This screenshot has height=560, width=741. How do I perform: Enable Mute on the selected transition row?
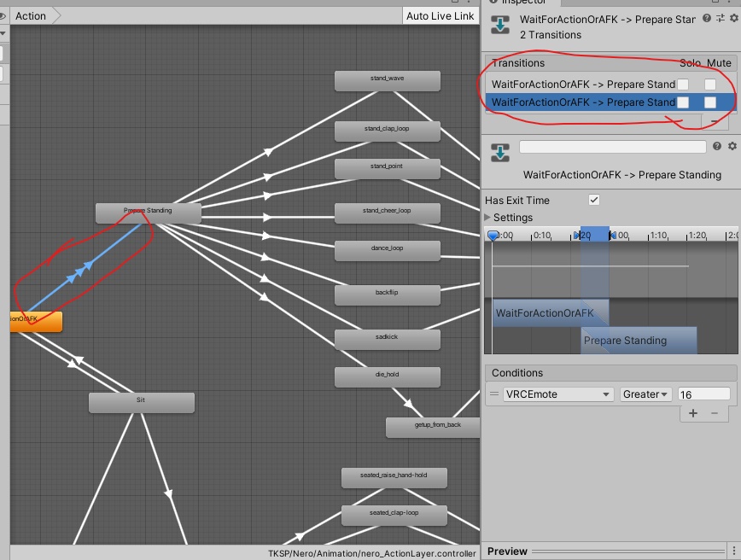point(709,102)
